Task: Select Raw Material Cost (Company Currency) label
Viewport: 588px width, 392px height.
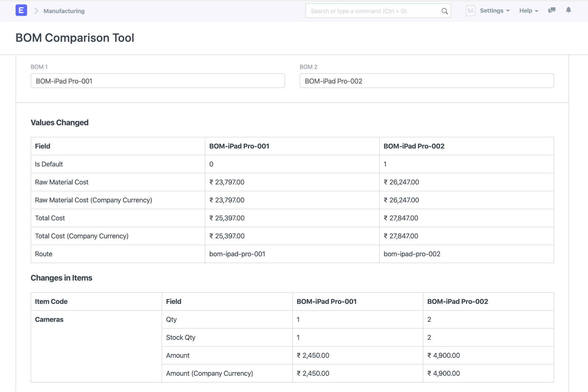Action: (x=94, y=200)
